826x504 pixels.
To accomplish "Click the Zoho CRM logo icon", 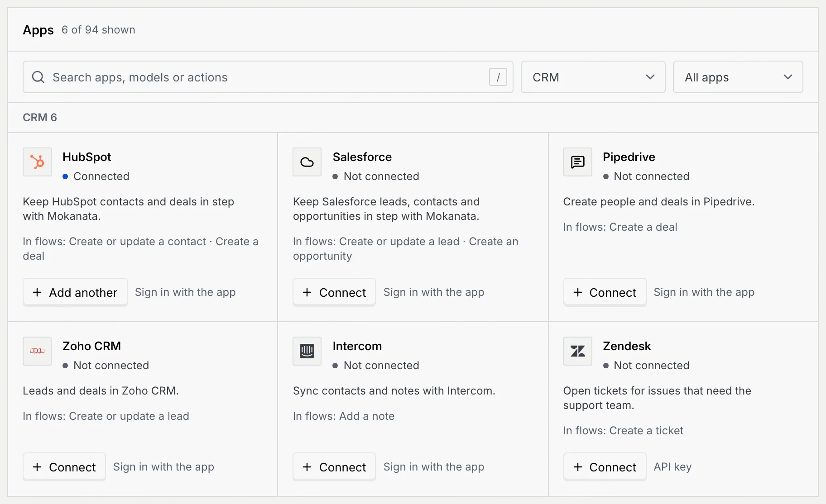I will pos(37,351).
